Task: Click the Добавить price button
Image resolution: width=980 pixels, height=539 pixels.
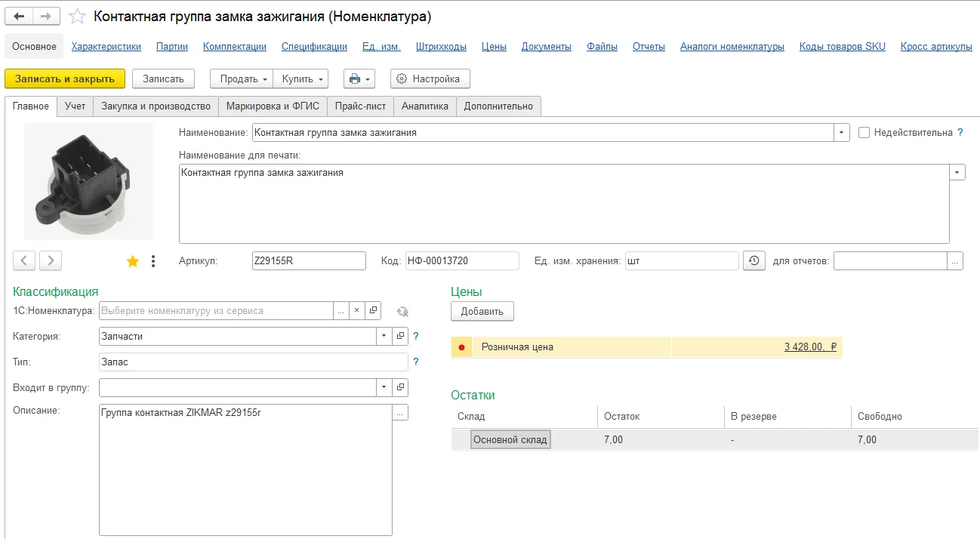Action: 482,311
